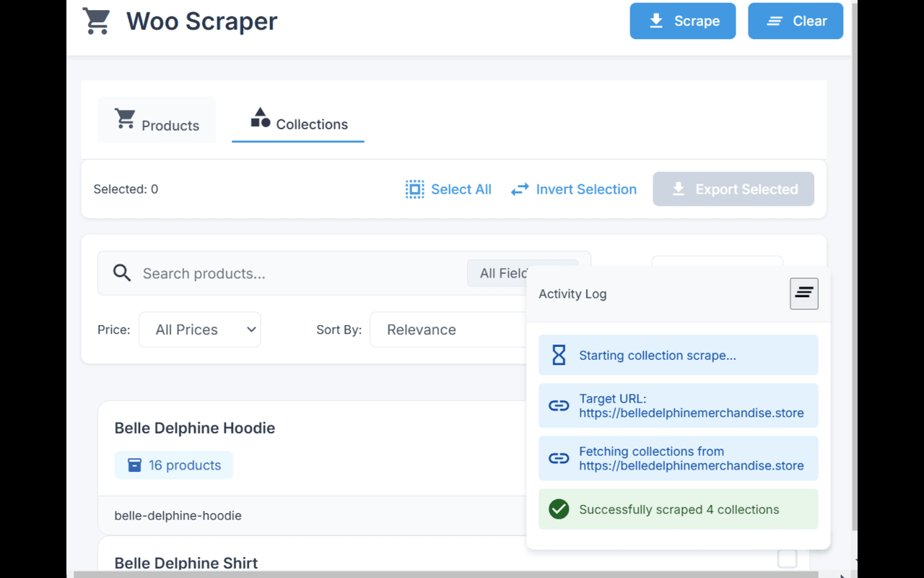This screenshot has height=578, width=924.
Task: Click the sort icon in the Activity Log header
Action: click(803, 293)
